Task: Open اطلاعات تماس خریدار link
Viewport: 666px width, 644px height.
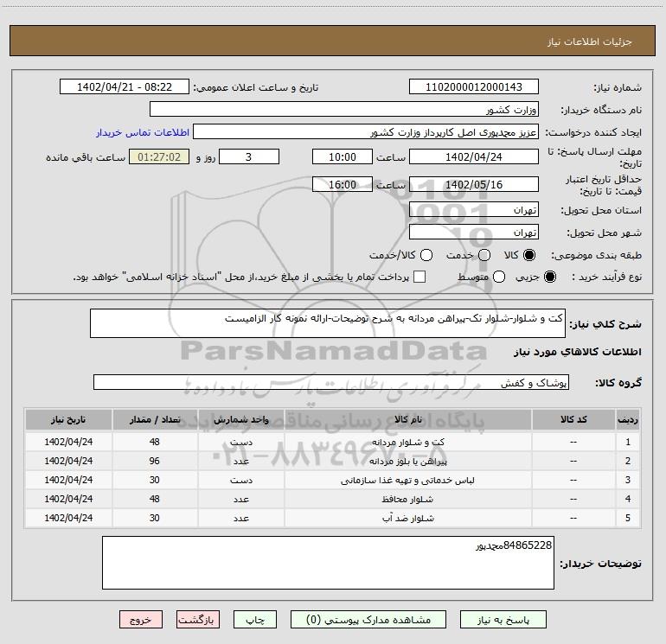Action: click(143, 132)
